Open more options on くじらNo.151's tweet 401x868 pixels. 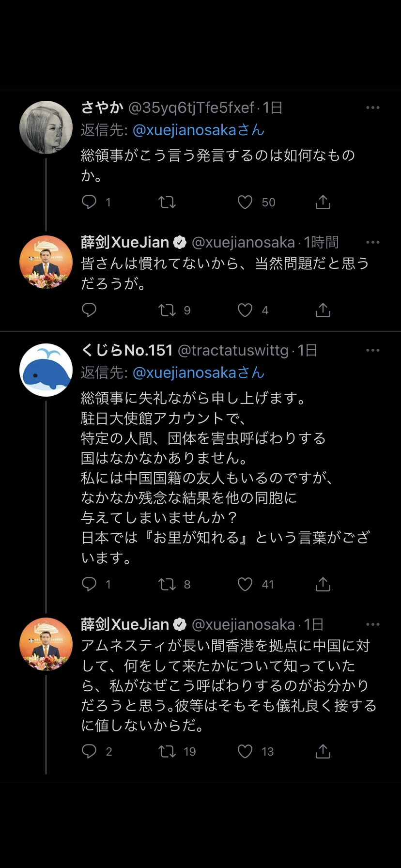pos(372,350)
